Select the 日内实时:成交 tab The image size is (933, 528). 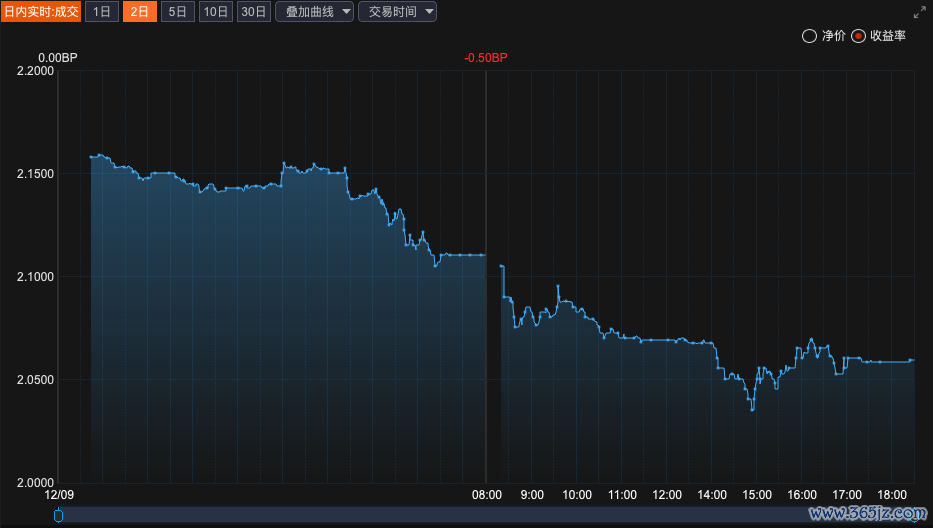(x=41, y=11)
